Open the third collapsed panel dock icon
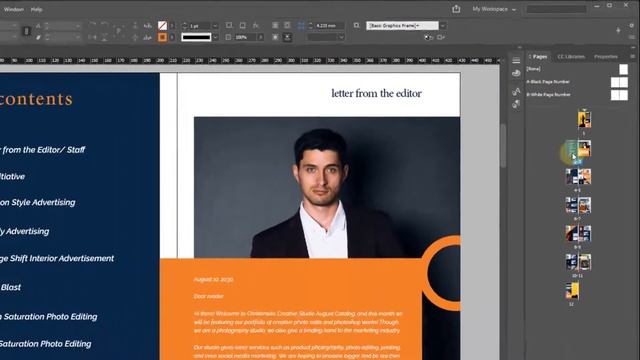 click(x=516, y=91)
